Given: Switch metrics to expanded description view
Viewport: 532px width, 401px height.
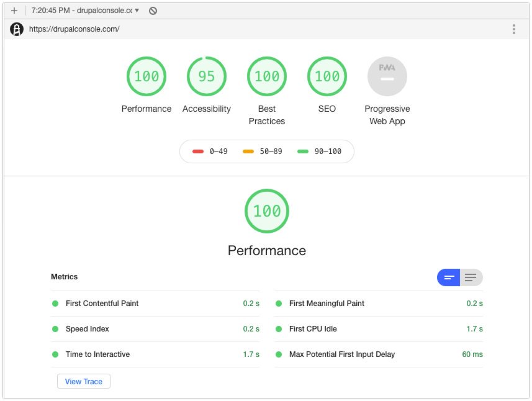Looking at the screenshot, I should point(471,277).
